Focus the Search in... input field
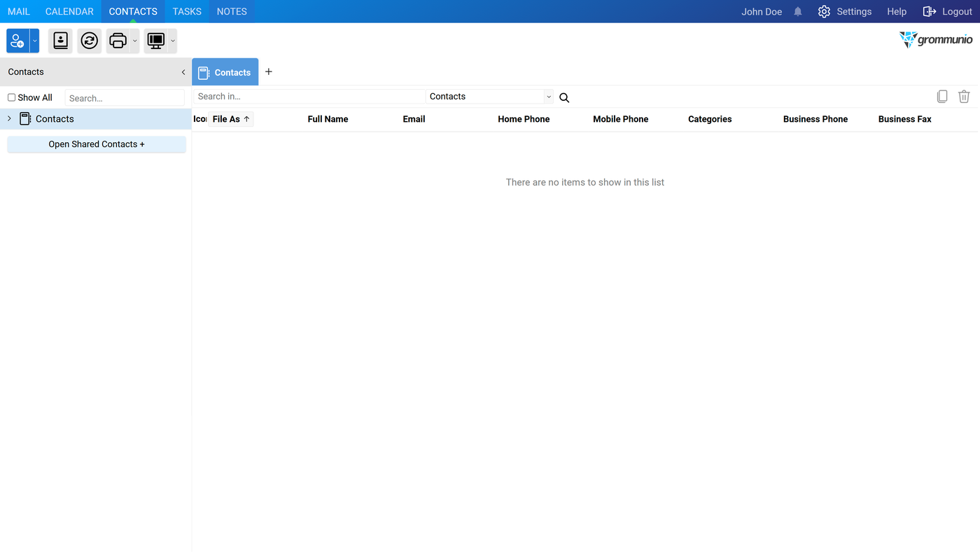Image resolution: width=980 pixels, height=552 pixels. [x=309, y=97]
